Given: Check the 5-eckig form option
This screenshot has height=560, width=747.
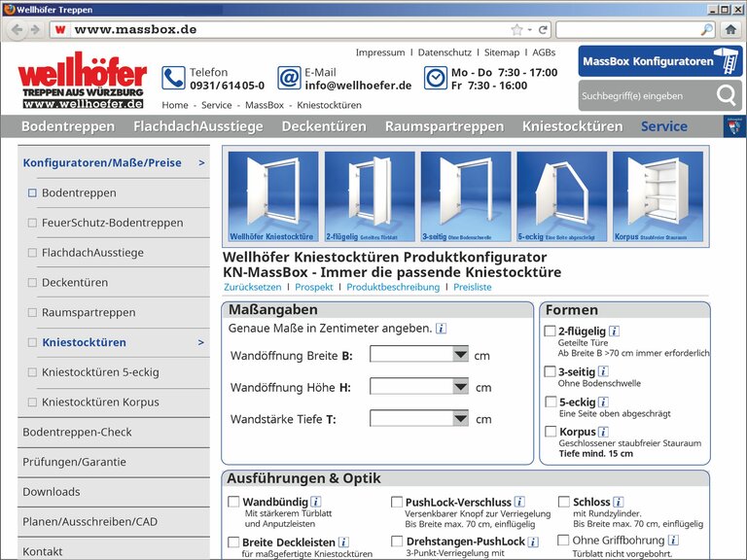Looking at the screenshot, I should pyautogui.click(x=551, y=402).
